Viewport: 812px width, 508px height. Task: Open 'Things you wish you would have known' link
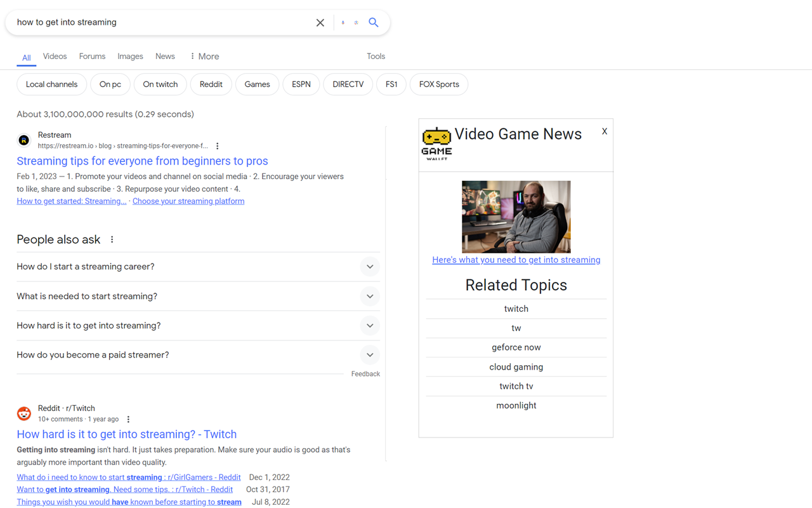(129, 502)
